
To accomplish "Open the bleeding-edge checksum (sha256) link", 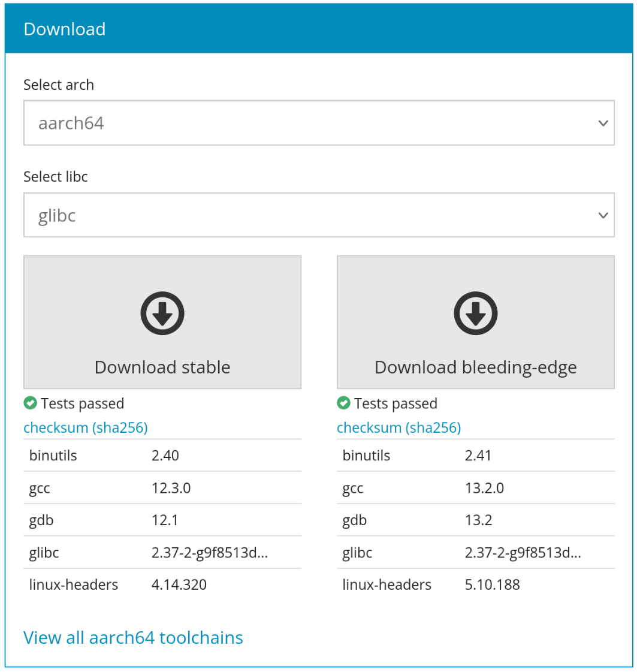I will [x=399, y=427].
